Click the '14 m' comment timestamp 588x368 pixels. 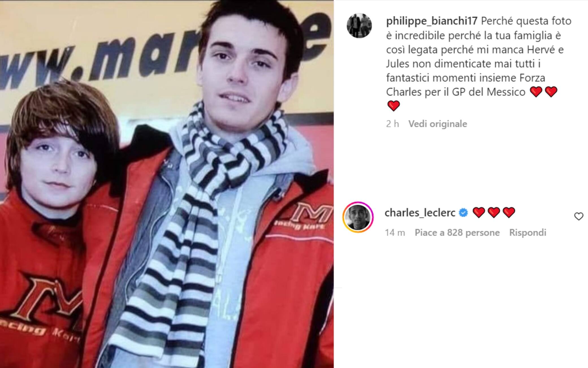pos(395,233)
